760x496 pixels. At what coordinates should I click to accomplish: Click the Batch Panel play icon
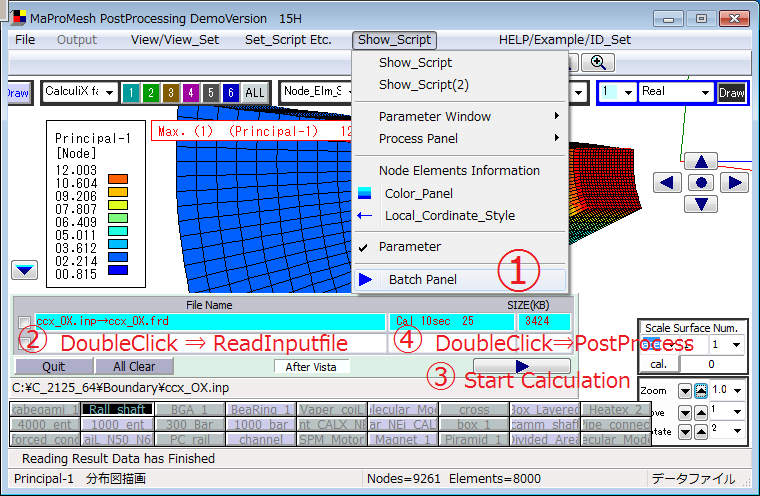click(365, 279)
